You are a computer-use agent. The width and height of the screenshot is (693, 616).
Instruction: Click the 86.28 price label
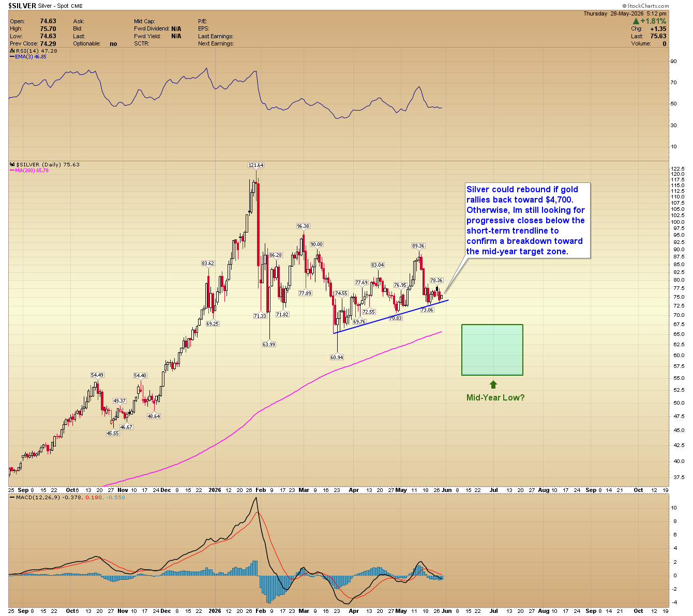click(276, 255)
